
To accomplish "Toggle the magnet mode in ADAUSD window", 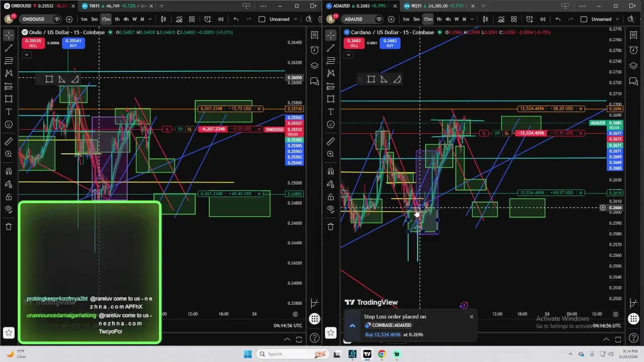I will [x=331, y=171].
